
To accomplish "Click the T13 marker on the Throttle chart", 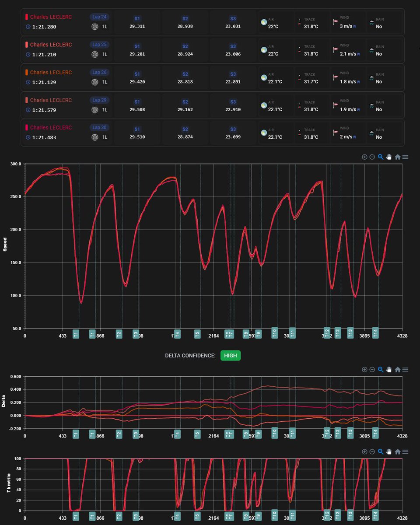I will tap(350, 515).
